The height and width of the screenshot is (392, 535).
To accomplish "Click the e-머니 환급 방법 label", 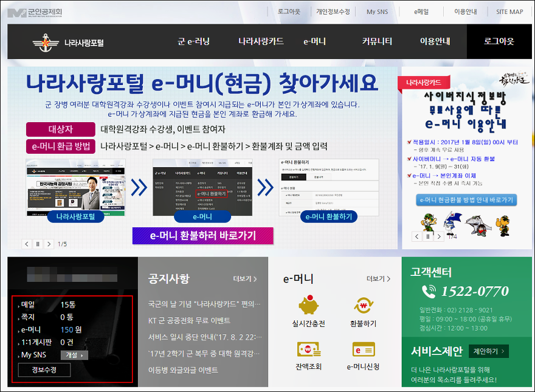I will click(61, 146).
